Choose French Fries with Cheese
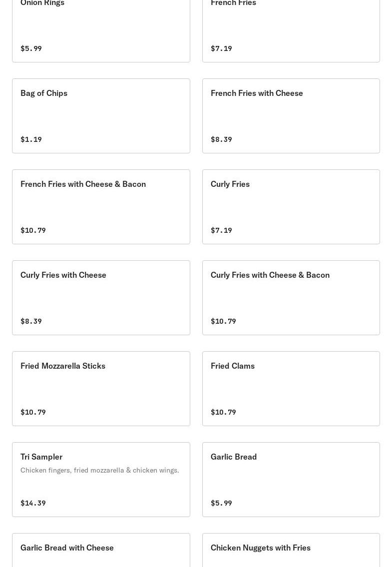392x567 pixels. [291, 115]
